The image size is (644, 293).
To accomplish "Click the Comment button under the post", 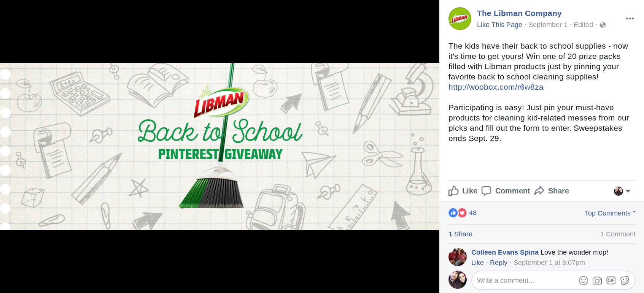I will point(506,191).
